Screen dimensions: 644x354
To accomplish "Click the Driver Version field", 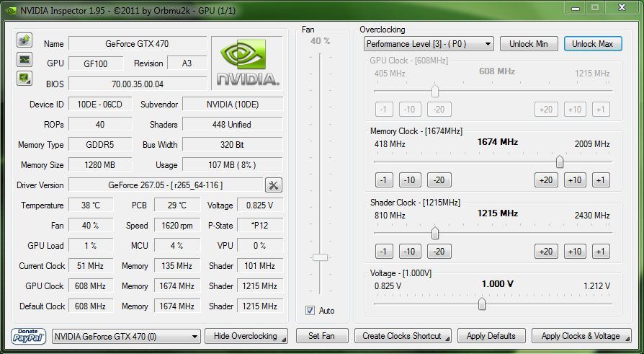I will pyautogui.click(x=166, y=185).
